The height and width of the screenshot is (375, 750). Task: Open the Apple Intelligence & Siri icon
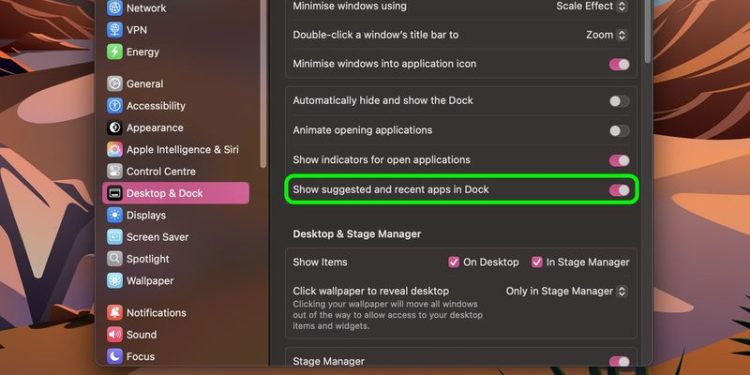click(115, 150)
